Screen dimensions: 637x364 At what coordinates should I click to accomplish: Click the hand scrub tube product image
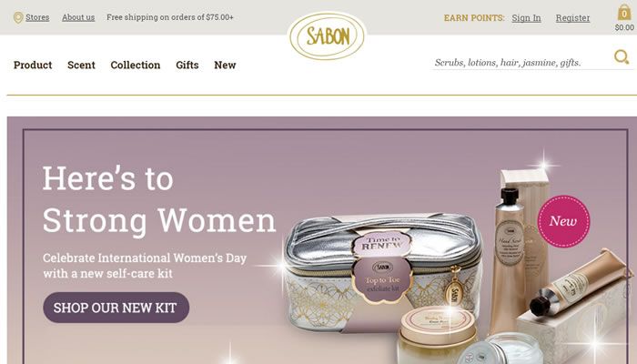pos(511,260)
